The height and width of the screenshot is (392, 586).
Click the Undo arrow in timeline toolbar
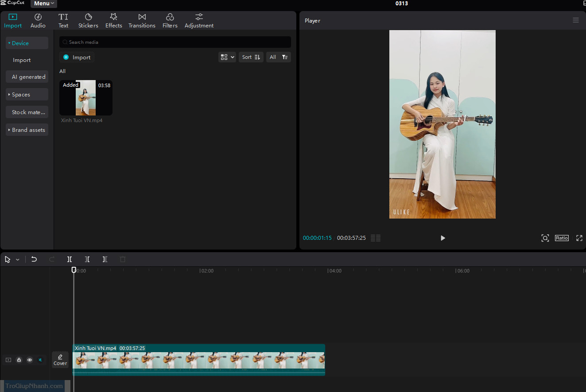pos(34,259)
